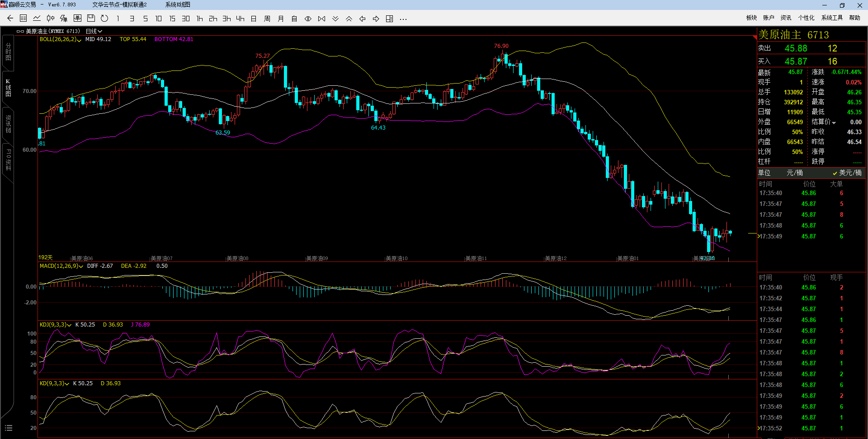Select the 美元/桶 unit option

point(847,173)
